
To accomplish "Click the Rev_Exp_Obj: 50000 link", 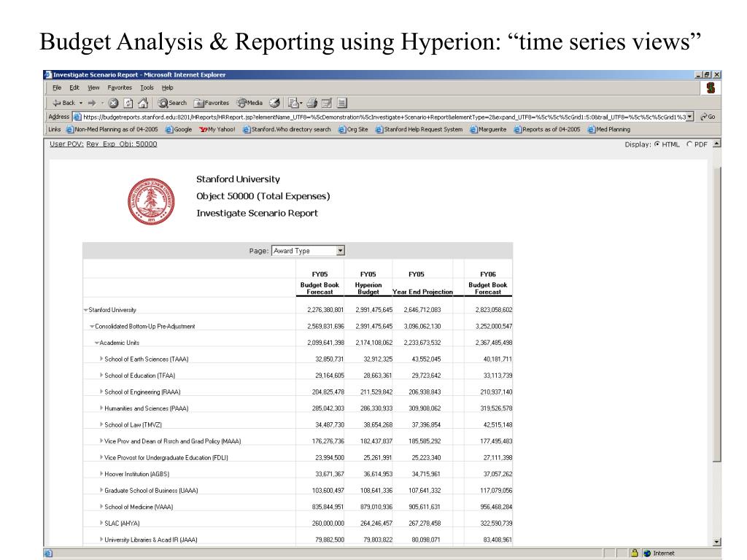I will point(122,144).
